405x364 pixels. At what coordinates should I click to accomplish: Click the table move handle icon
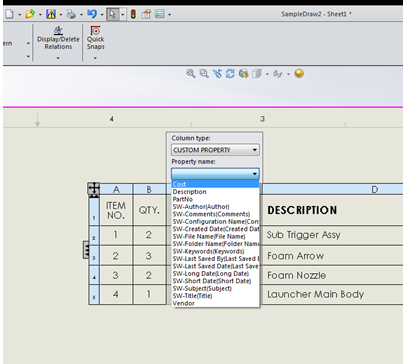(94, 188)
